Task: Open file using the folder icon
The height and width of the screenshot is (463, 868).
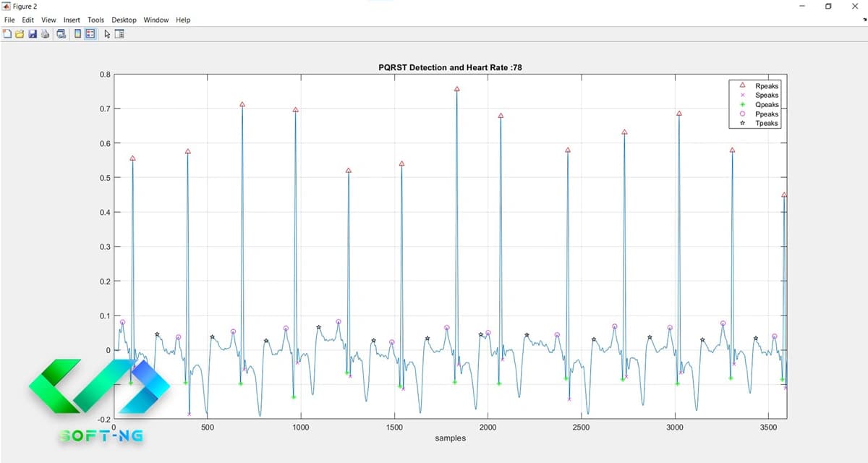Action: click(x=20, y=33)
